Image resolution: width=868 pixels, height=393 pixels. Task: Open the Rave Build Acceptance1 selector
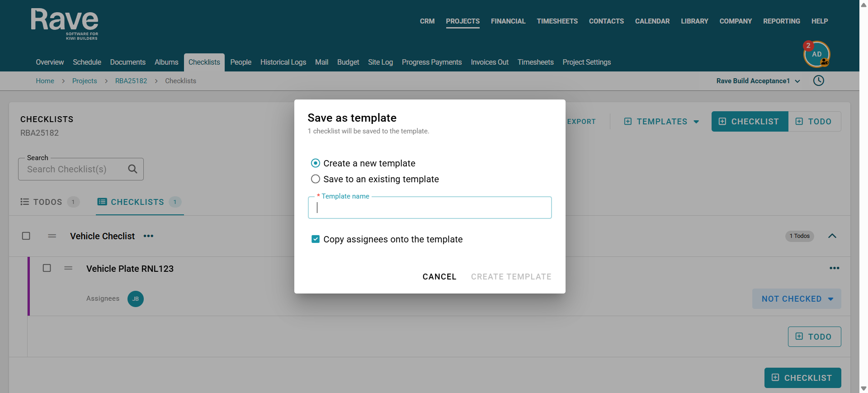click(758, 81)
